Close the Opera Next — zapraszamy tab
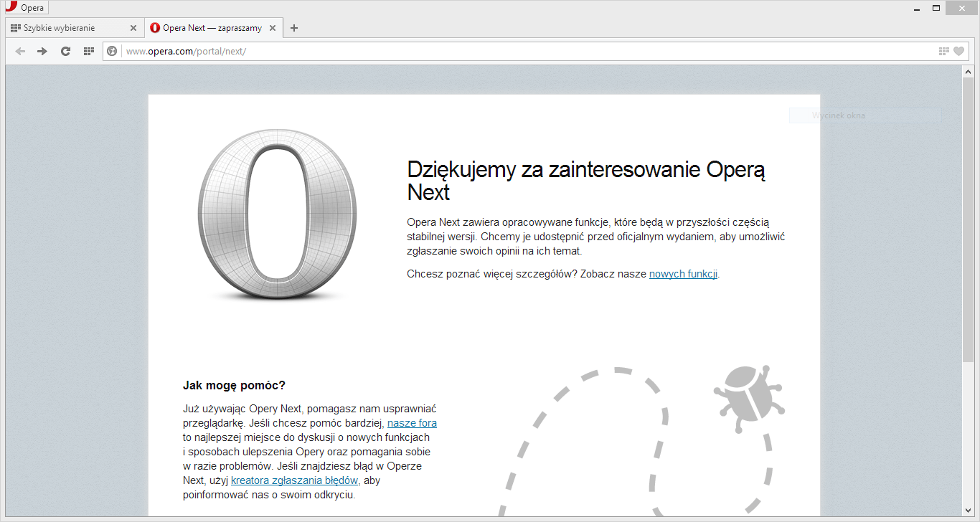Viewport: 980px width, 522px height. point(273,28)
